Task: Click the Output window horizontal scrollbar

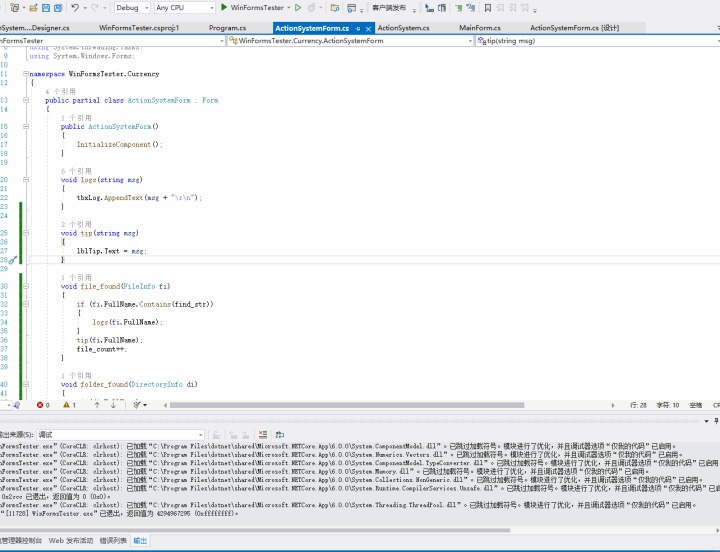Action: click(x=255, y=530)
